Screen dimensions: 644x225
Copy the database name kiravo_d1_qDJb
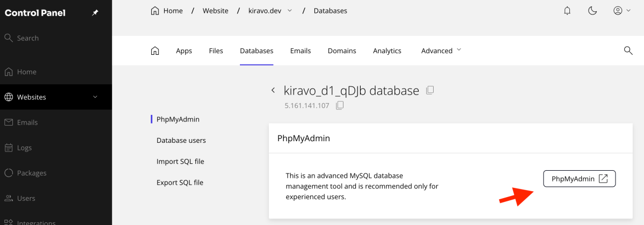pyautogui.click(x=429, y=91)
